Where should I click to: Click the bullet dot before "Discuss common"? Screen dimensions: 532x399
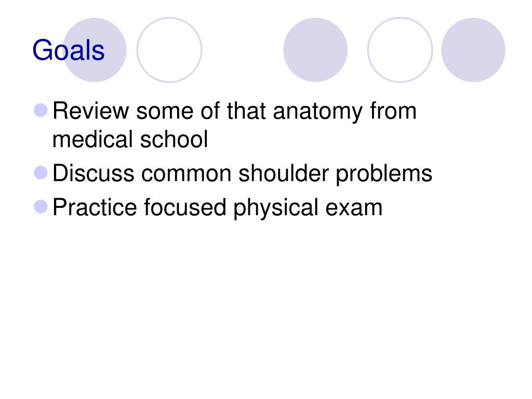[41, 172]
